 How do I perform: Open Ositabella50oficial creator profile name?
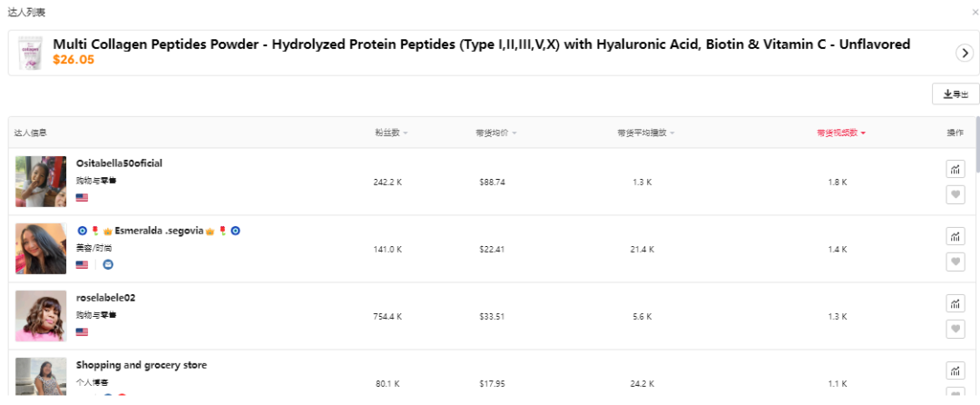coord(119,163)
